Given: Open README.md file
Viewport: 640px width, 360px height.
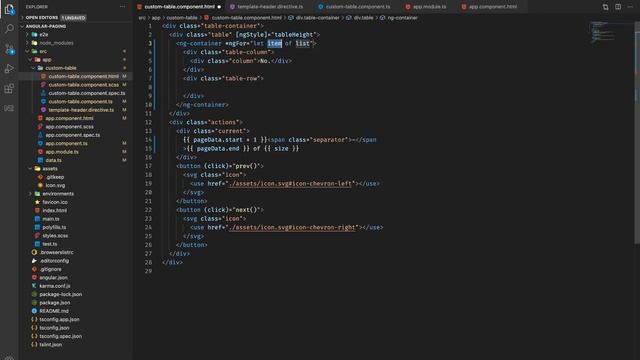Looking at the screenshot, I should click(x=53, y=311).
